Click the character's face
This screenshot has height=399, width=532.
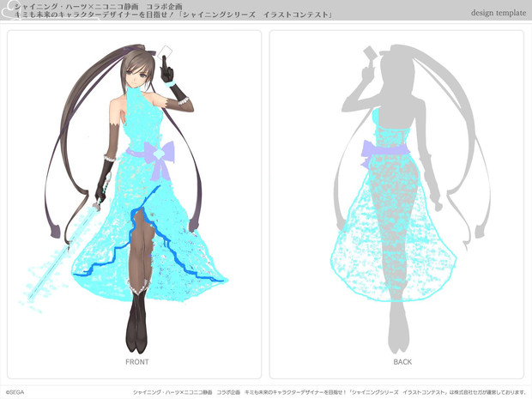click(137, 76)
